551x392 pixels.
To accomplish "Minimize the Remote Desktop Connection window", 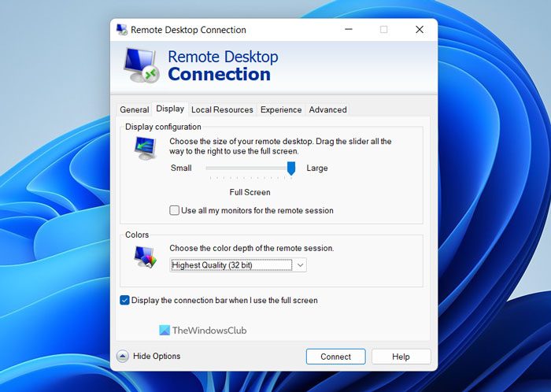I will point(349,29).
